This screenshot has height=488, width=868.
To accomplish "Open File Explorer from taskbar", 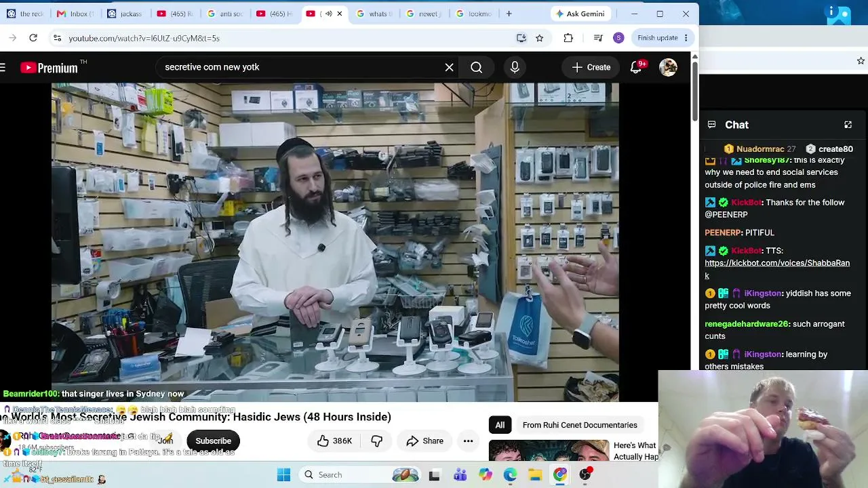I will 535,474.
